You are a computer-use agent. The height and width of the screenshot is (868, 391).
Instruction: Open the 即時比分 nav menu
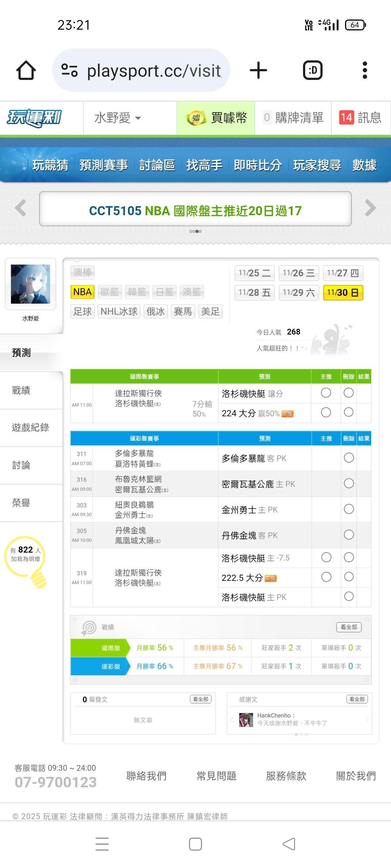(257, 165)
